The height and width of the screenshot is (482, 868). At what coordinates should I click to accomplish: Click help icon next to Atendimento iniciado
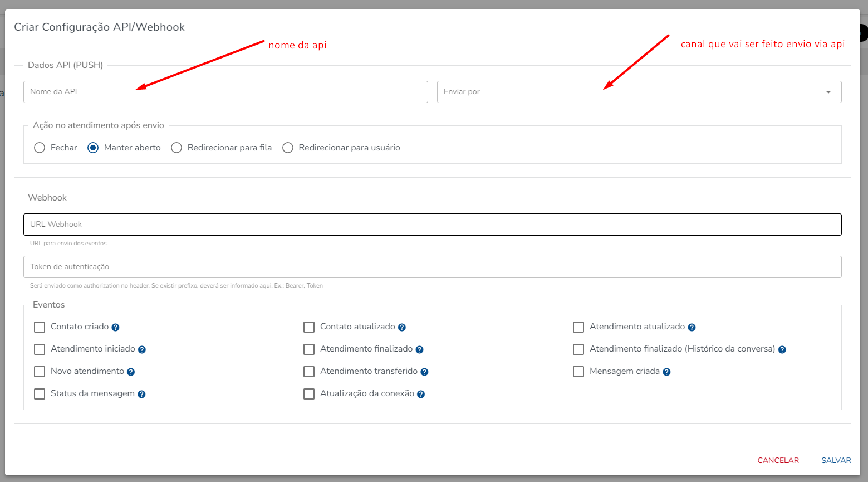[142, 350]
